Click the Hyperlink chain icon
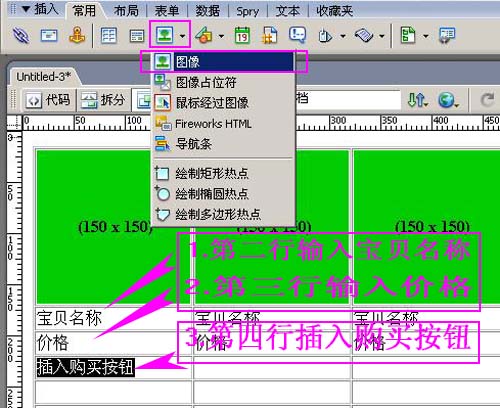Viewport: 500px width, 408px height. (x=21, y=35)
